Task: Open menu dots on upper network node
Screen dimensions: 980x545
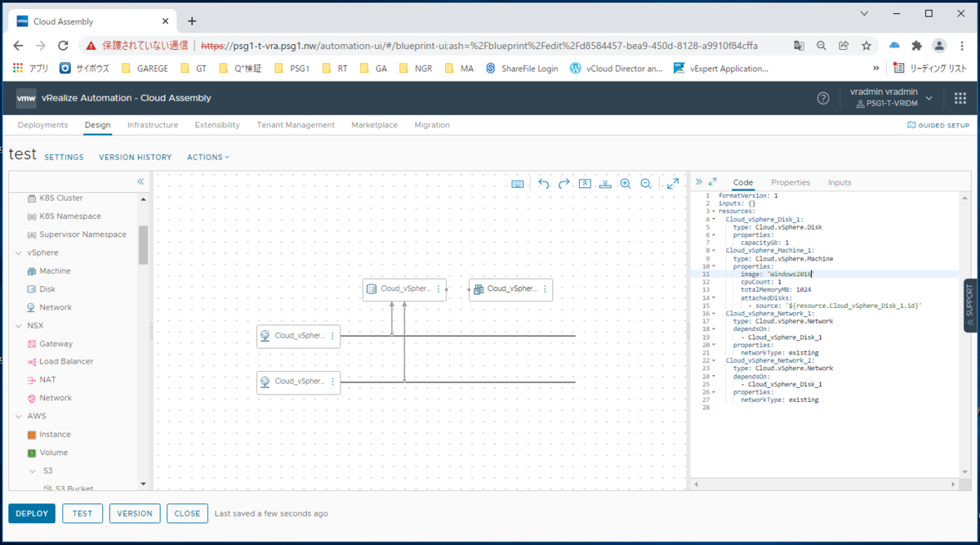Action: click(332, 336)
